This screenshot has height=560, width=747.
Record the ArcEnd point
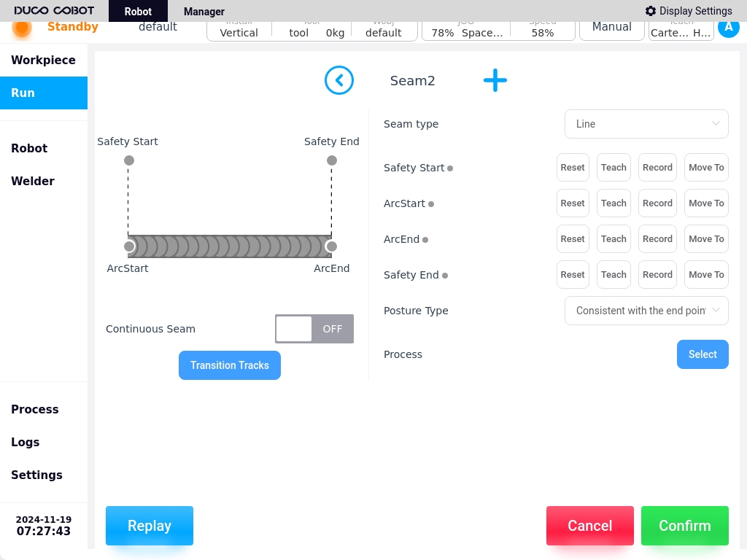click(x=657, y=238)
